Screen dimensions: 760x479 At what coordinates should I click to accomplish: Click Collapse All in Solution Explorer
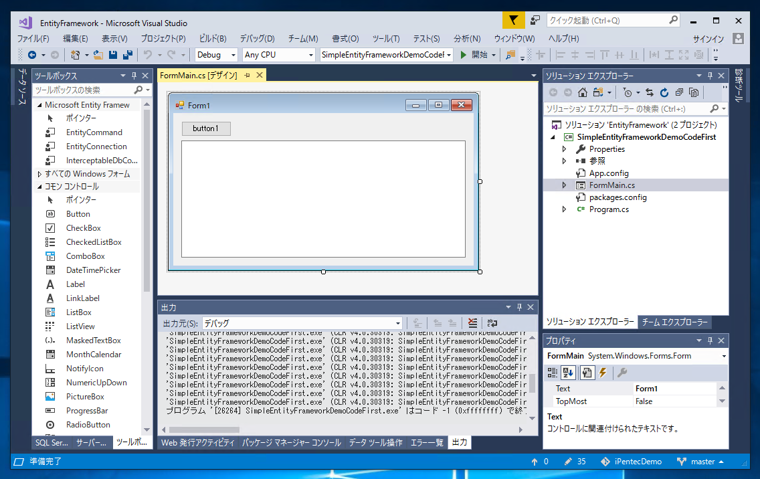[x=679, y=92]
